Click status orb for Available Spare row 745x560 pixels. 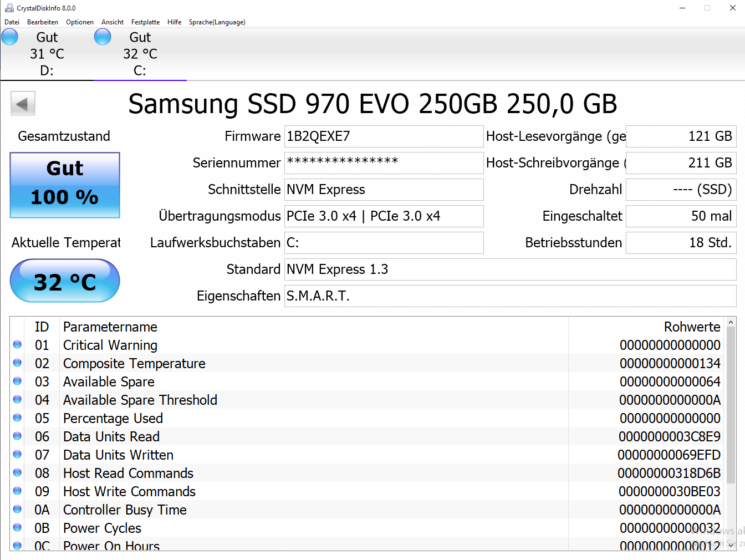coord(17,381)
